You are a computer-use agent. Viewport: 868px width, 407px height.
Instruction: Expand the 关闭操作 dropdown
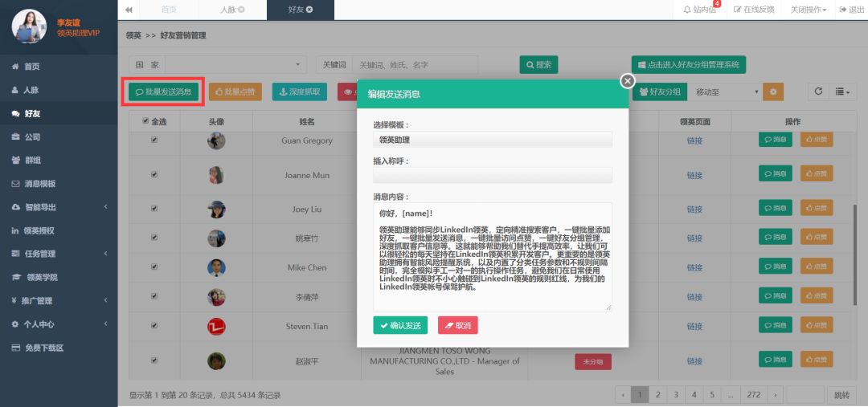pyautogui.click(x=809, y=10)
